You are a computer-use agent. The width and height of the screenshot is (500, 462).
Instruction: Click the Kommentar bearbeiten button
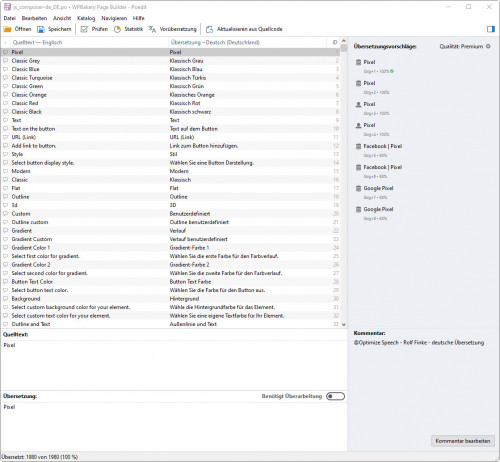pyautogui.click(x=463, y=441)
